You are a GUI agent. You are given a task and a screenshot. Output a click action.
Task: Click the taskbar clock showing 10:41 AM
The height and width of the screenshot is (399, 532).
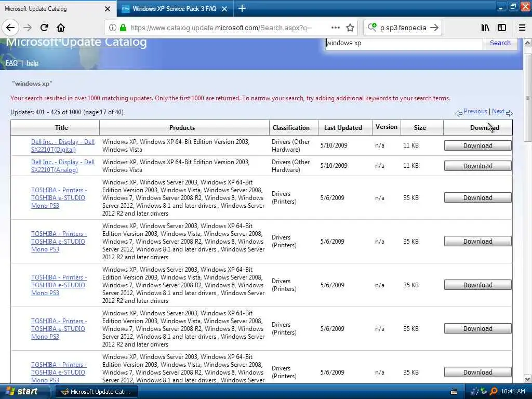[x=513, y=392]
